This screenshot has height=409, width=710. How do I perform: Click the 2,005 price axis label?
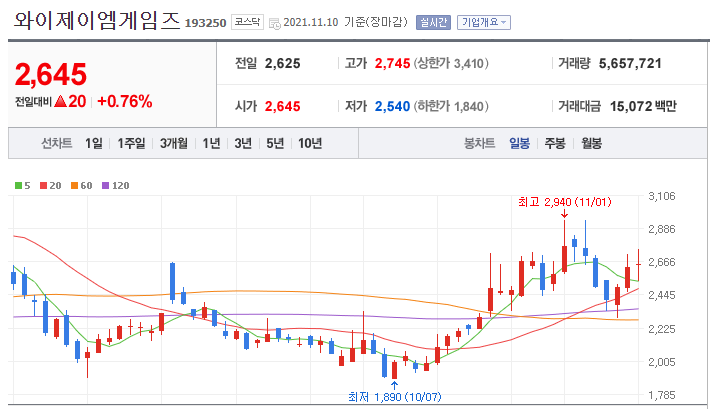[x=662, y=362]
